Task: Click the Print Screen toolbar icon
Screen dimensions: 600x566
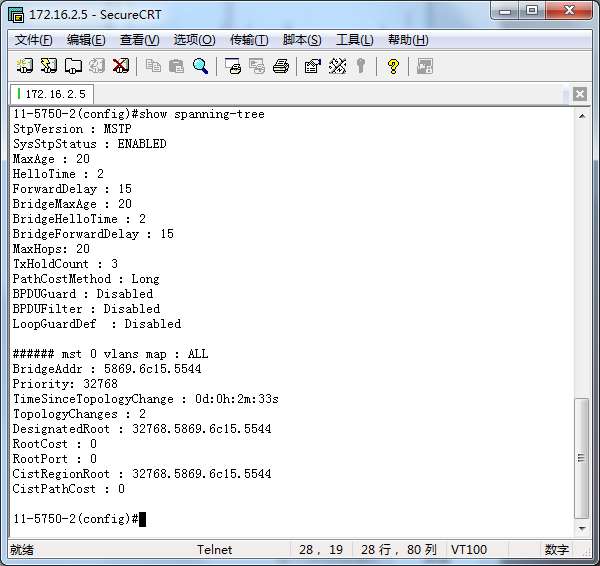Action: point(233,66)
